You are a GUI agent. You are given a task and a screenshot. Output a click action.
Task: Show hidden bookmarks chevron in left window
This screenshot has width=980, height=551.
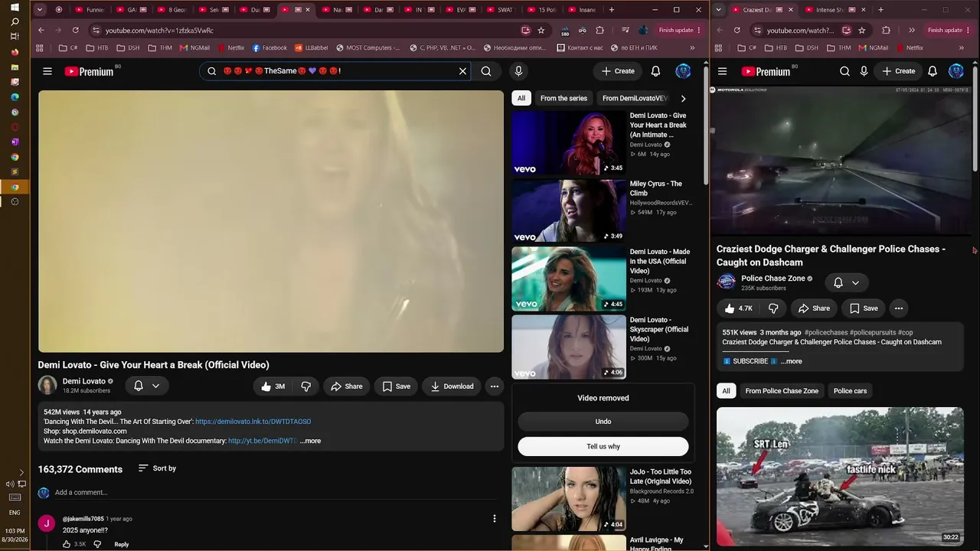coord(692,47)
